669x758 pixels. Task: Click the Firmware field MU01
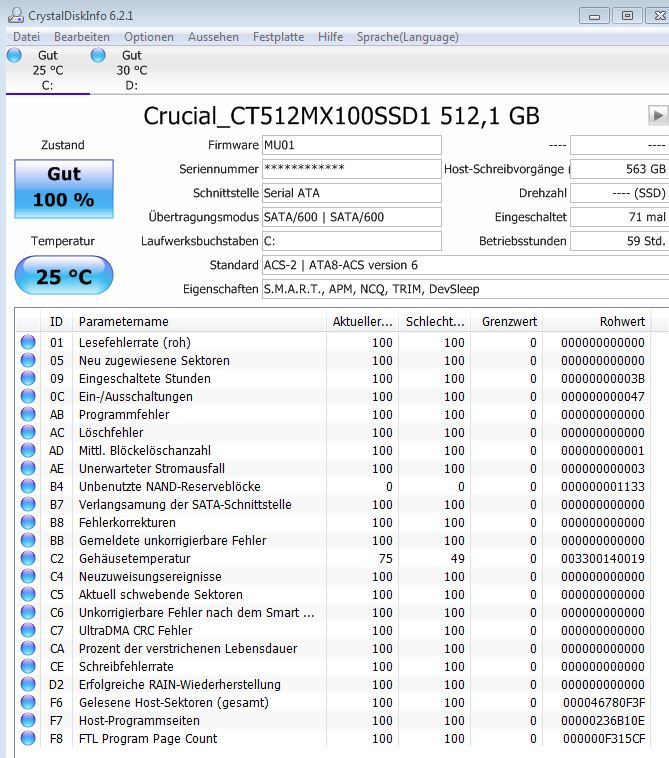coord(351,145)
